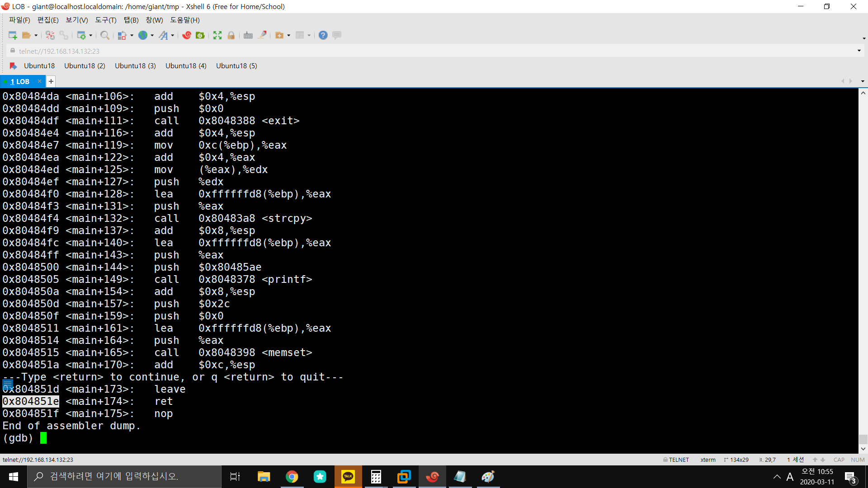Add a new tab with plus button

click(x=51, y=81)
